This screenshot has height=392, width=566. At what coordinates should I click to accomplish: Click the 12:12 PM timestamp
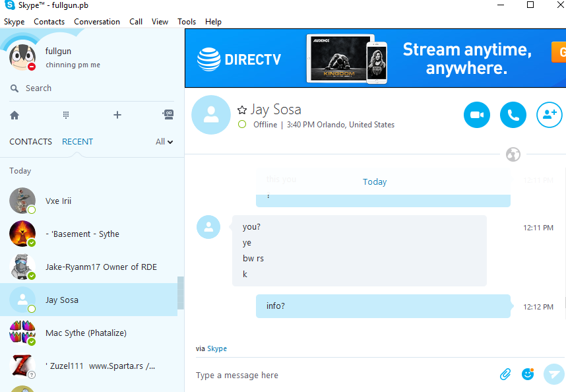coord(538,307)
